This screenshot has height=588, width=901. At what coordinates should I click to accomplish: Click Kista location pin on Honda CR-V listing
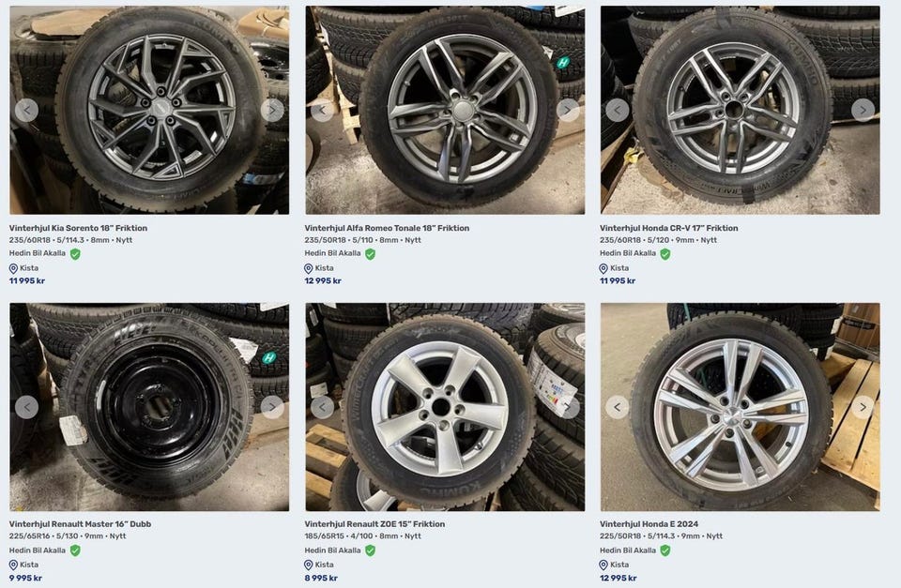(604, 268)
